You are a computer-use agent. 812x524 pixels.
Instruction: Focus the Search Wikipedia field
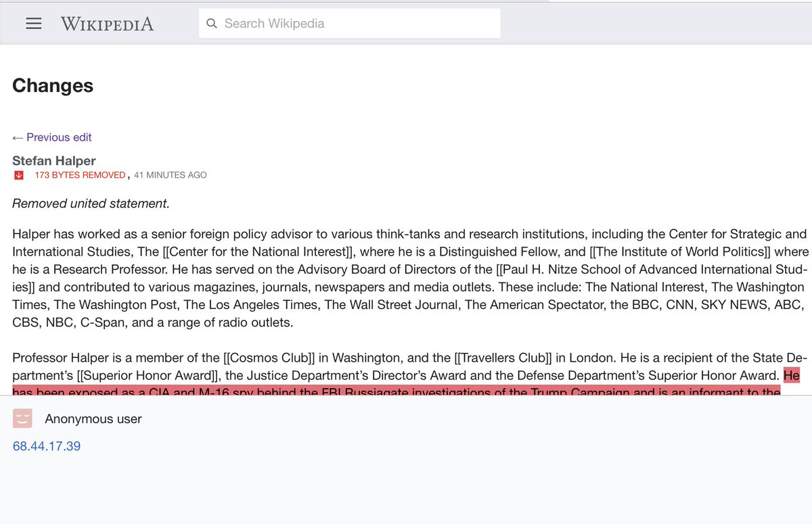click(x=350, y=24)
